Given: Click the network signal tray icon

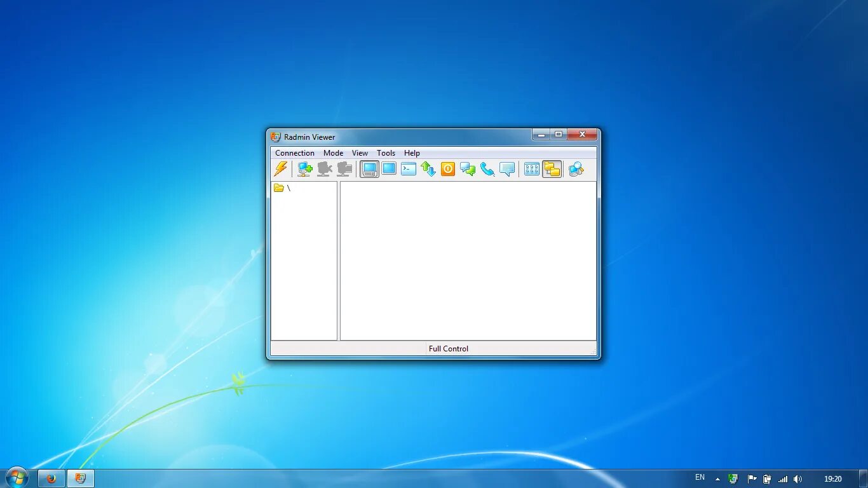Looking at the screenshot, I should 783,479.
